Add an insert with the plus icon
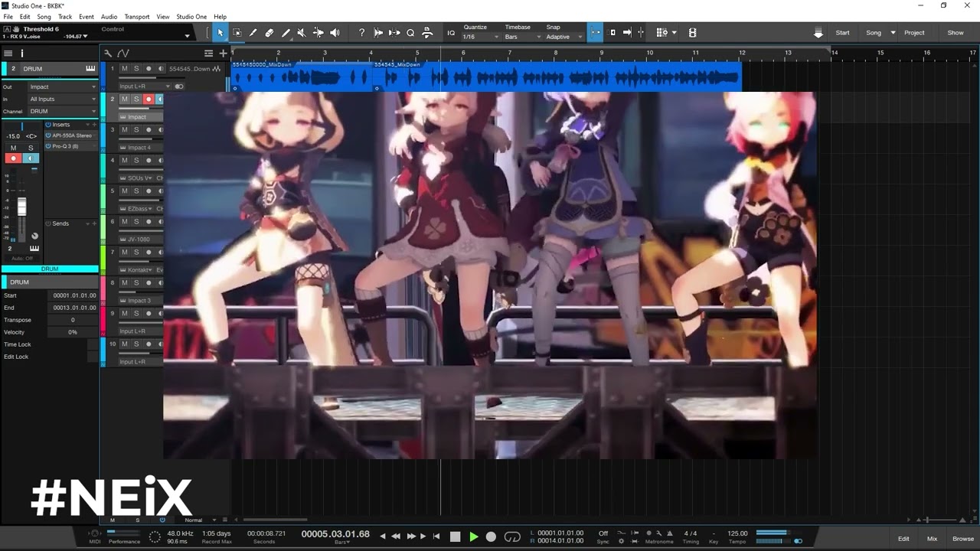The image size is (980, 551). coord(94,124)
